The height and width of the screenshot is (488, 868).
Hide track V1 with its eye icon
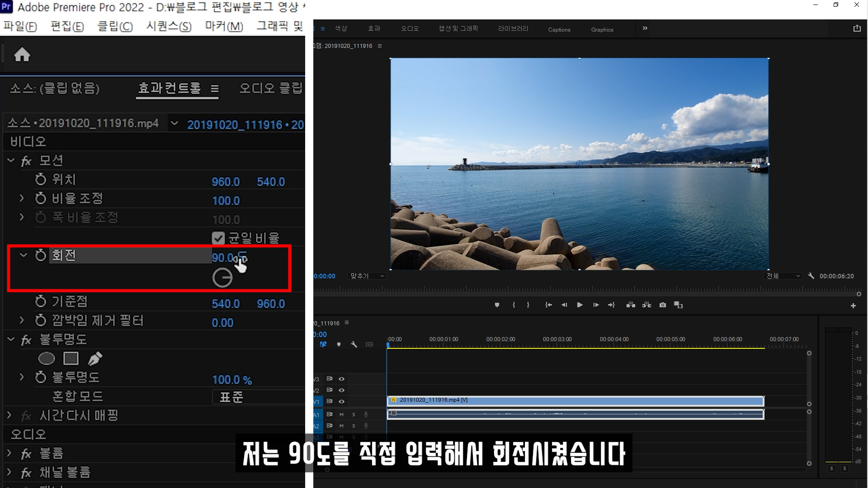(342, 401)
